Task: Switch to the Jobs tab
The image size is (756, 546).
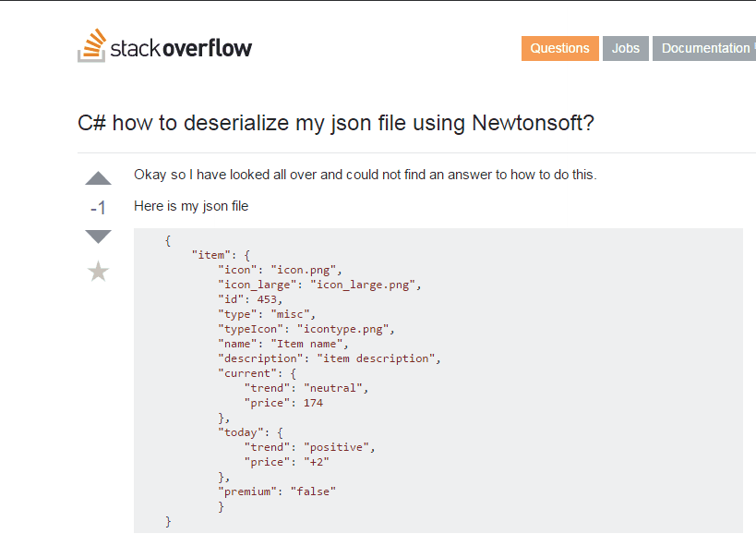Action: pyautogui.click(x=625, y=48)
